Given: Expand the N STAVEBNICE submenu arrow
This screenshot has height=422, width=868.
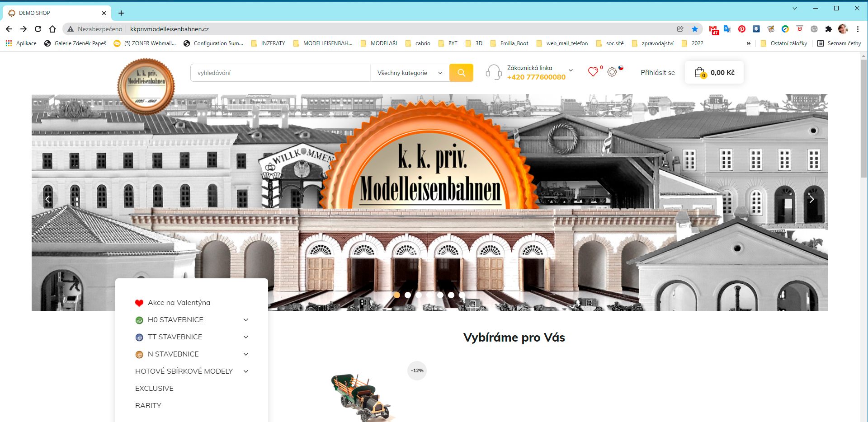Looking at the screenshot, I should (246, 354).
